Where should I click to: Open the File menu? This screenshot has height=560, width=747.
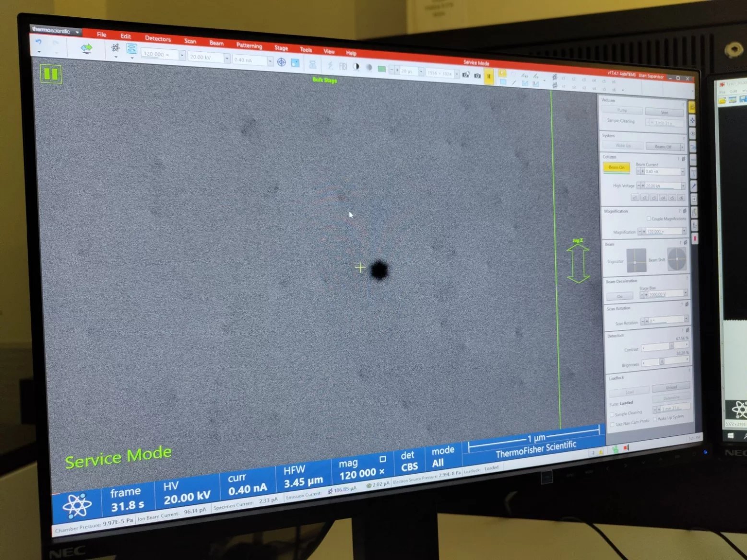tap(101, 35)
